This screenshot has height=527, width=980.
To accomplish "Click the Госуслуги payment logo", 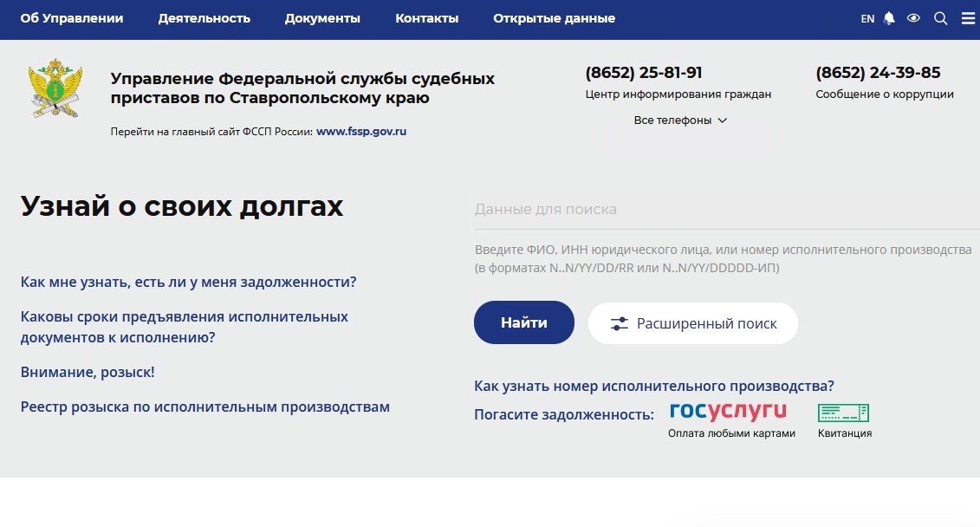I will click(x=729, y=411).
